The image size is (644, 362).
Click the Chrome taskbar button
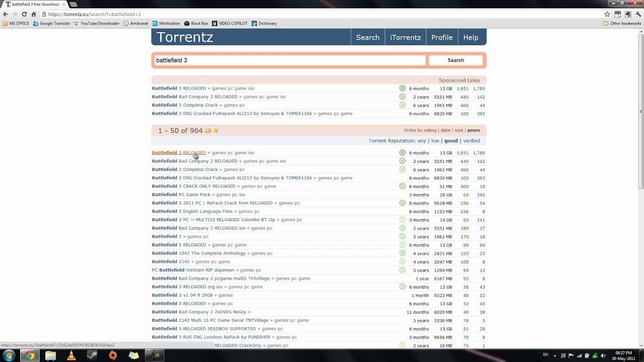[30, 355]
